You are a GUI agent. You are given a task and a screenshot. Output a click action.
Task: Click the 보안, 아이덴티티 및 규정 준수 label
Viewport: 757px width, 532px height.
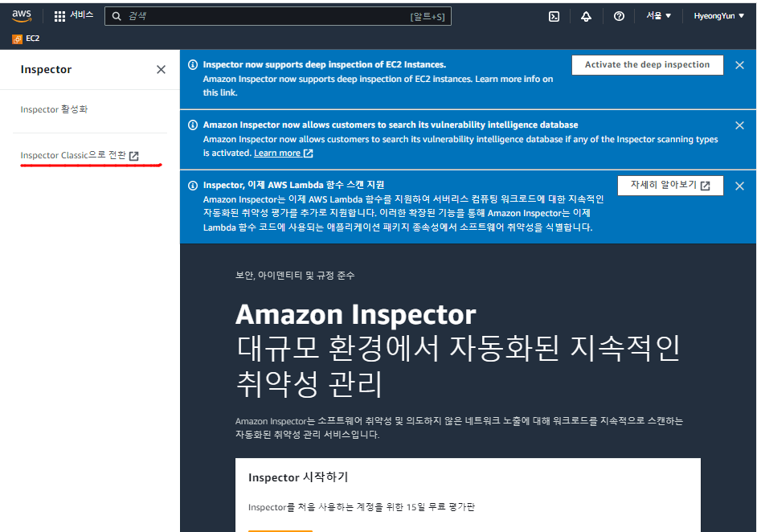295,275
